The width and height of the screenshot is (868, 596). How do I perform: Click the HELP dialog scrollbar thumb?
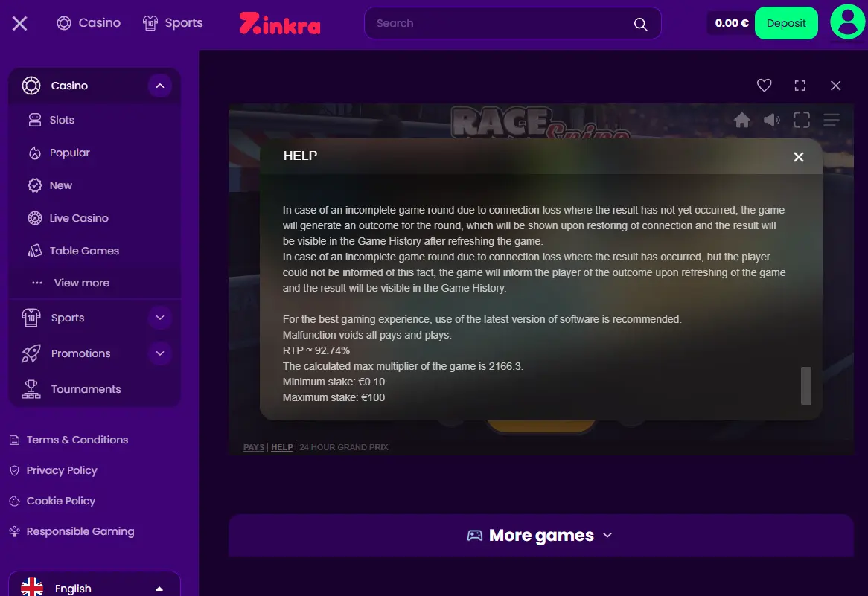(x=806, y=385)
